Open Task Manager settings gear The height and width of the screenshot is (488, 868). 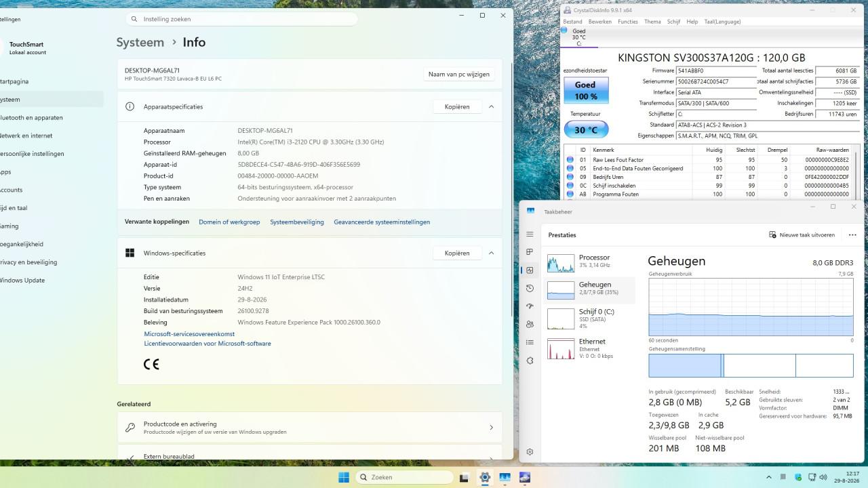530,451
